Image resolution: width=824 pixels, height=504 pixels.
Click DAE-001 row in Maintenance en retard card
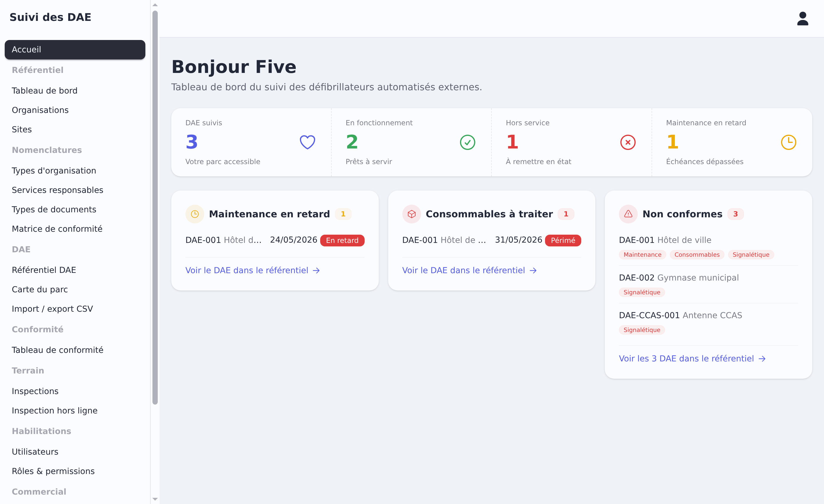point(275,240)
